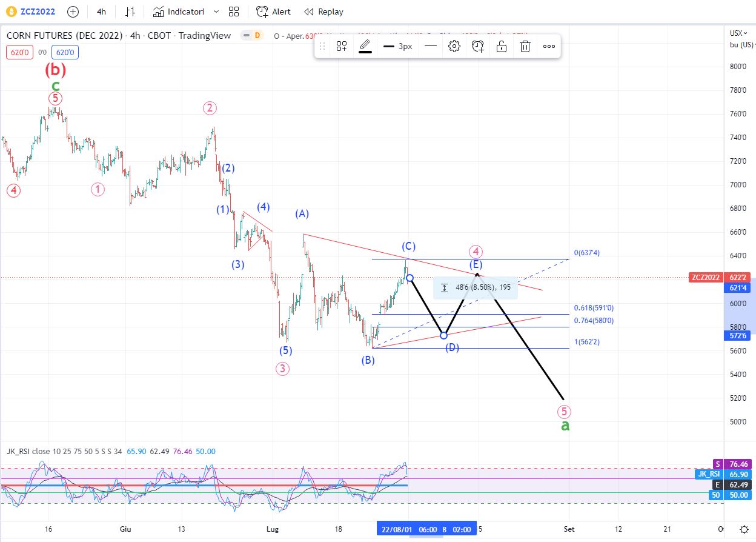Select the (E) wave label
Image resolution: width=756 pixels, height=542 pixels.
pyautogui.click(x=476, y=264)
